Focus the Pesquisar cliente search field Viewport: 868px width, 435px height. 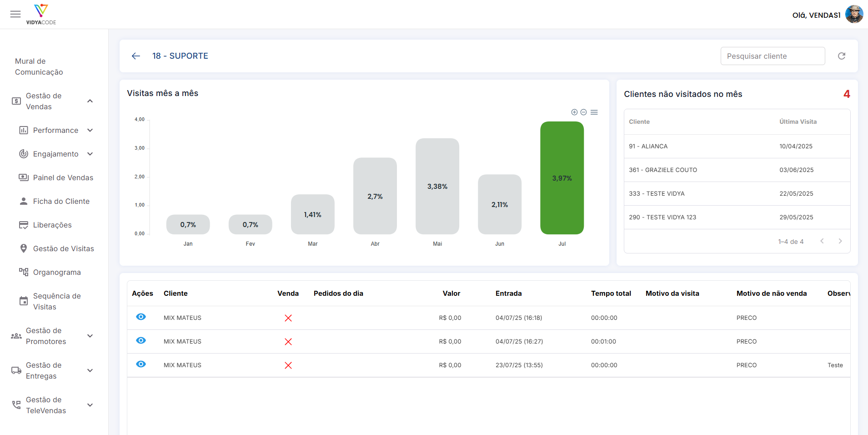point(773,56)
